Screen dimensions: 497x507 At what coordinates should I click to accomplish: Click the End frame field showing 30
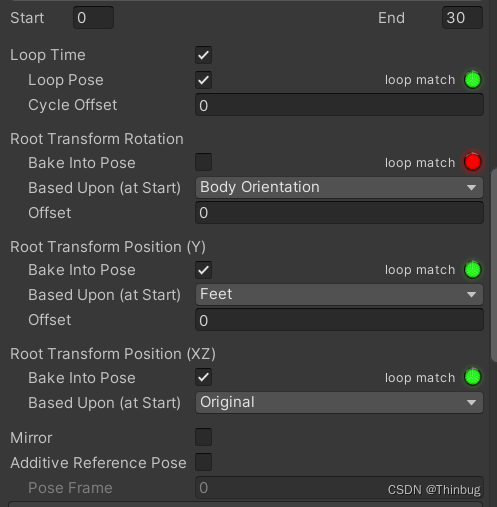[462, 17]
